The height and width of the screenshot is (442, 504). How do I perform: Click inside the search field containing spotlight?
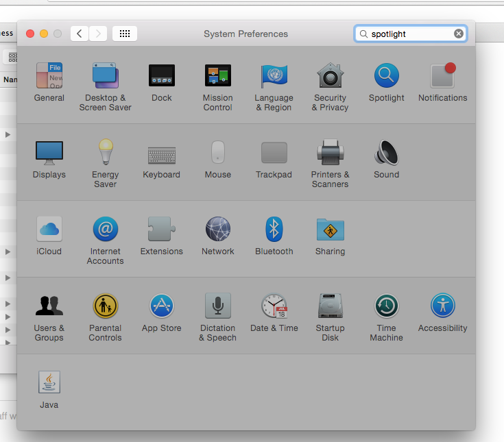pyautogui.click(x=411, y=34)
